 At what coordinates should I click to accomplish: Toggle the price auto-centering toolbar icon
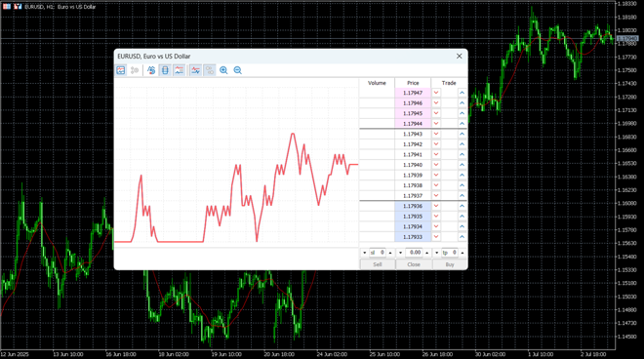151,70
